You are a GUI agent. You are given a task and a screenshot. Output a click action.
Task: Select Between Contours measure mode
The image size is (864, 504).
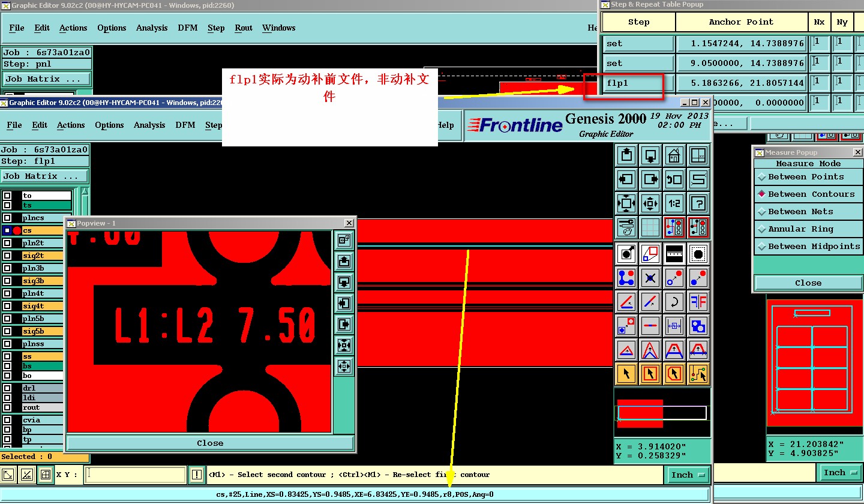[x=808, y=194]
